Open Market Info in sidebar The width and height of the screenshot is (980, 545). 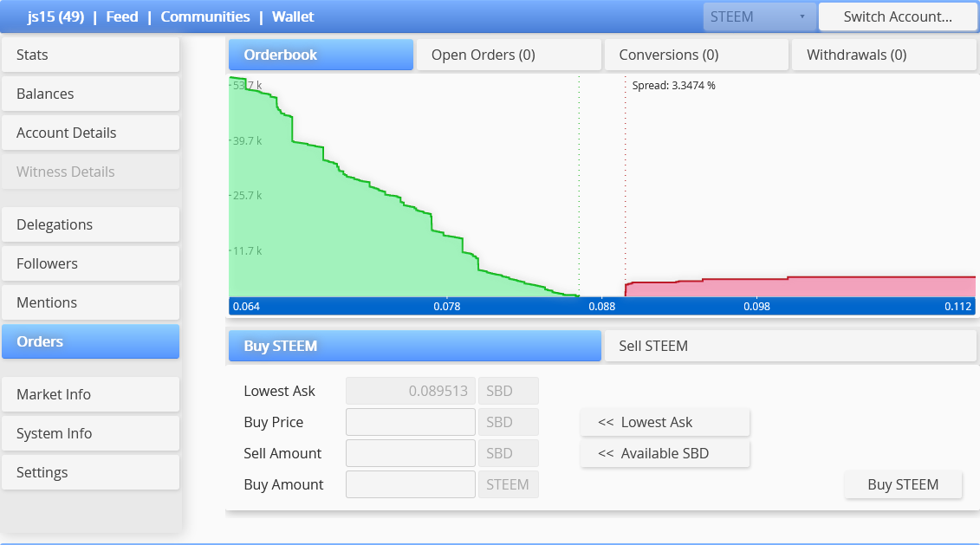91,394
